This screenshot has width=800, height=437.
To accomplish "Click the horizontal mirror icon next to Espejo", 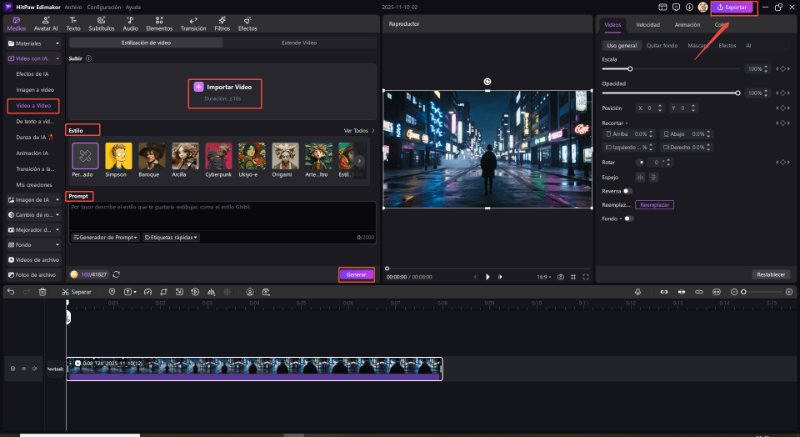I will pos(640,177).
